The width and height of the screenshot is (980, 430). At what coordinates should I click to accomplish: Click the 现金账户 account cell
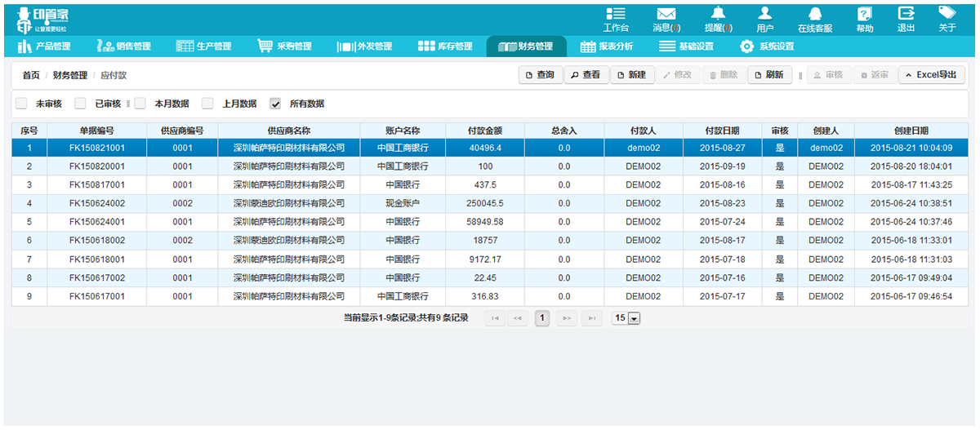403,203
